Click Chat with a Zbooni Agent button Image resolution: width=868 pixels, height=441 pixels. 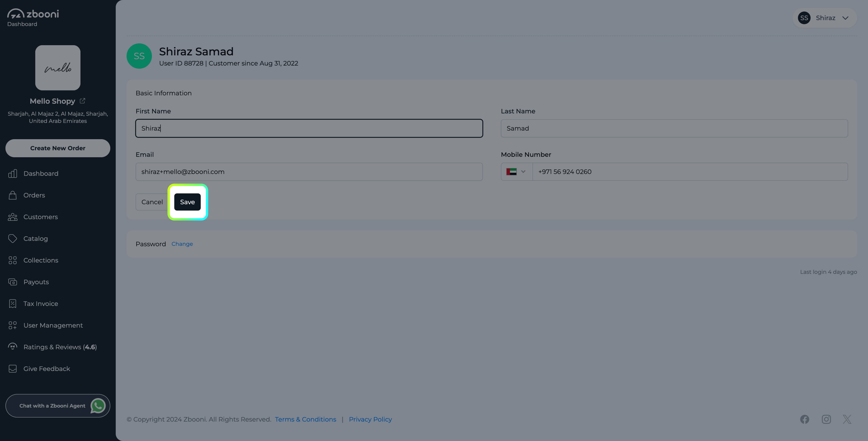pyautogui.click(x=58, y=406)
